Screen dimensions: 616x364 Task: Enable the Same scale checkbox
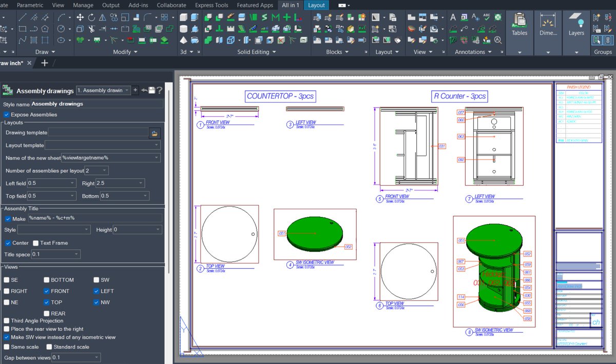pos(7,347)
